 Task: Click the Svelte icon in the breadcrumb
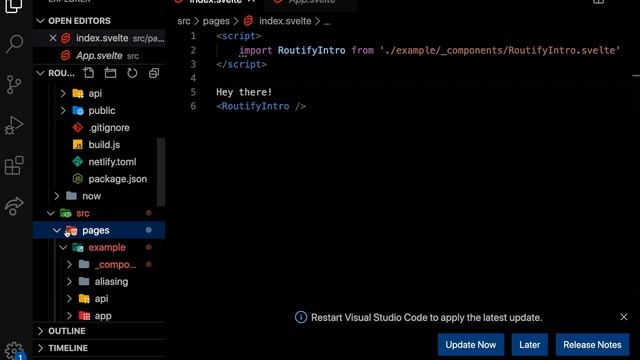click(x=248, y=21)
